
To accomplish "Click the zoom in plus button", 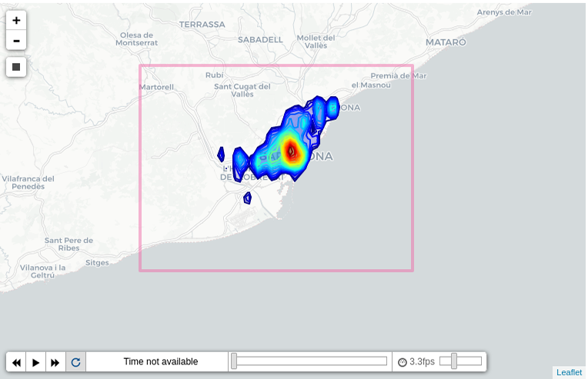I will tap(16, 21).
